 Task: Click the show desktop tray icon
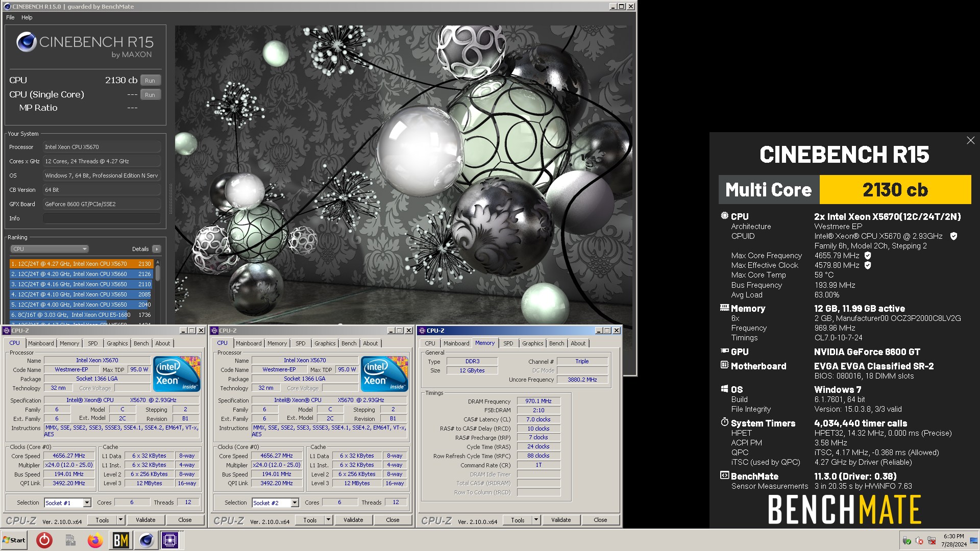pyautogui.click(x=974, y=540)
